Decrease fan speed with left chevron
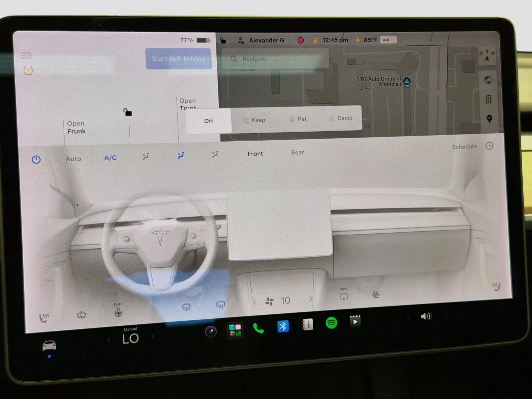Viewport: 532px width, 399px height. click(255, 302)
